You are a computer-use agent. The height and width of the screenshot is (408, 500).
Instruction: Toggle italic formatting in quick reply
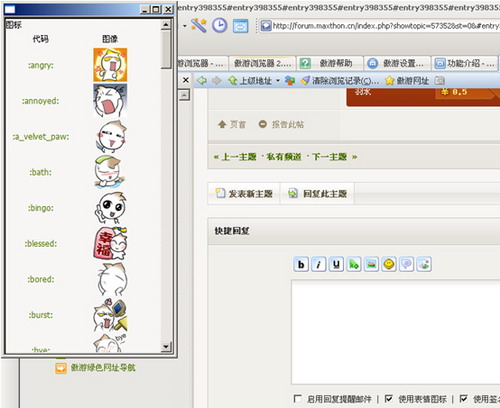tap(318, 264)
